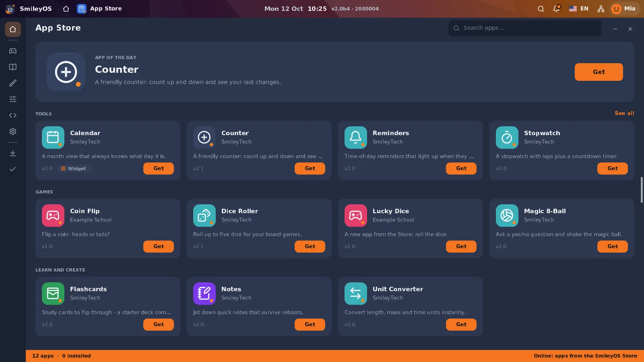Click the featured Counter app icon

[66, 72]
